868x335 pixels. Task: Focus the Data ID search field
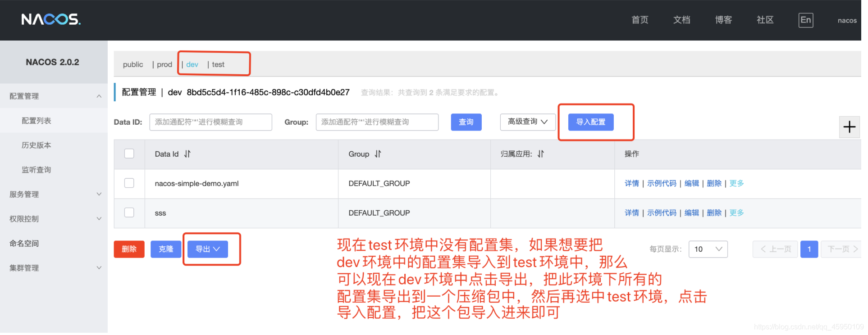pyautogui.click(x=211, y=122)
